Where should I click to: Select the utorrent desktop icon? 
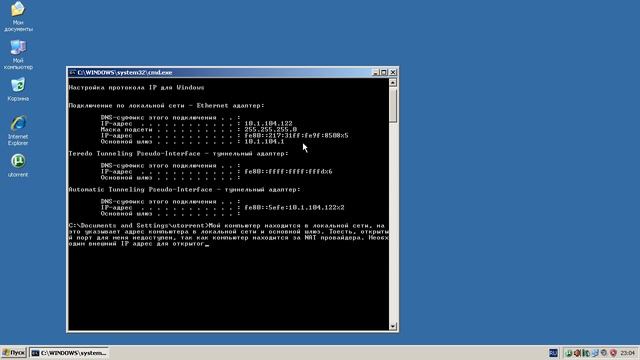[18, 165]
